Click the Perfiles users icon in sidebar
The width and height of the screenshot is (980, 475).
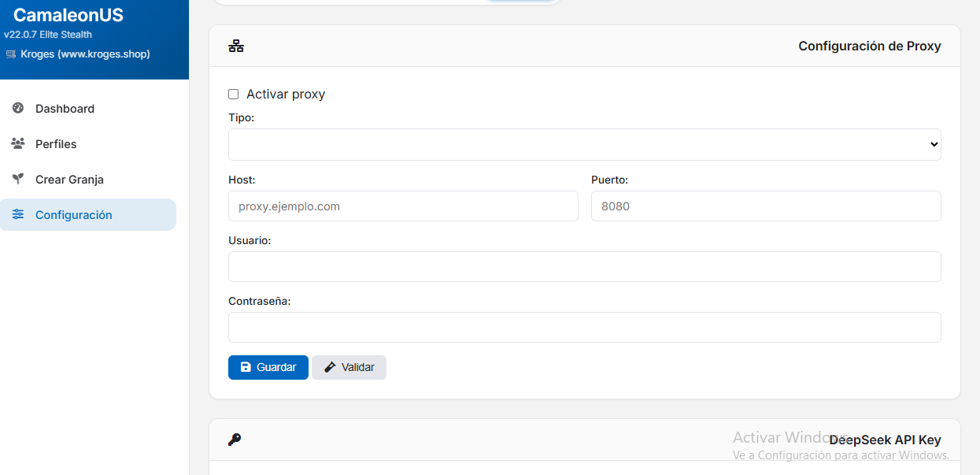(18, 144)
